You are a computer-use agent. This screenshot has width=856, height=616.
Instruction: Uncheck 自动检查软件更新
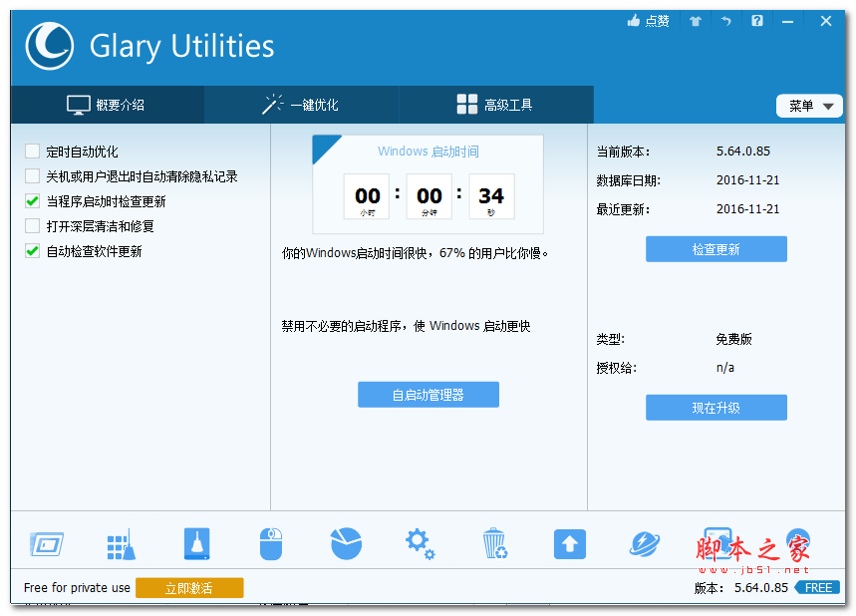(x=32, y=250)
